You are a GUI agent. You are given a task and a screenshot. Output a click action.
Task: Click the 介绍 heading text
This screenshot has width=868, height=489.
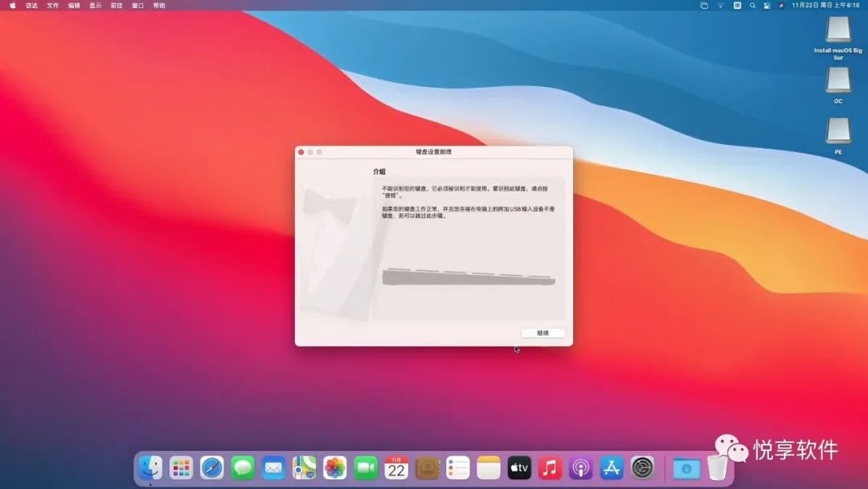(x=379, y=171)
